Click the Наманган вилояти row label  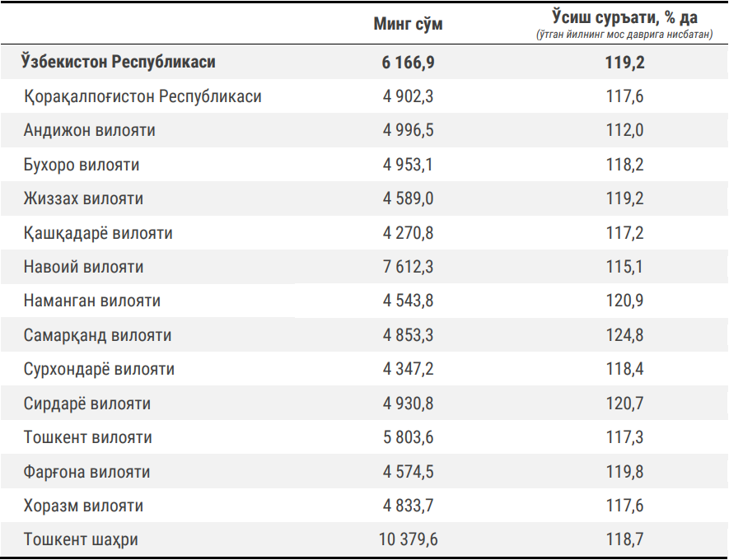pyautogui.click(x=92, y=301)
